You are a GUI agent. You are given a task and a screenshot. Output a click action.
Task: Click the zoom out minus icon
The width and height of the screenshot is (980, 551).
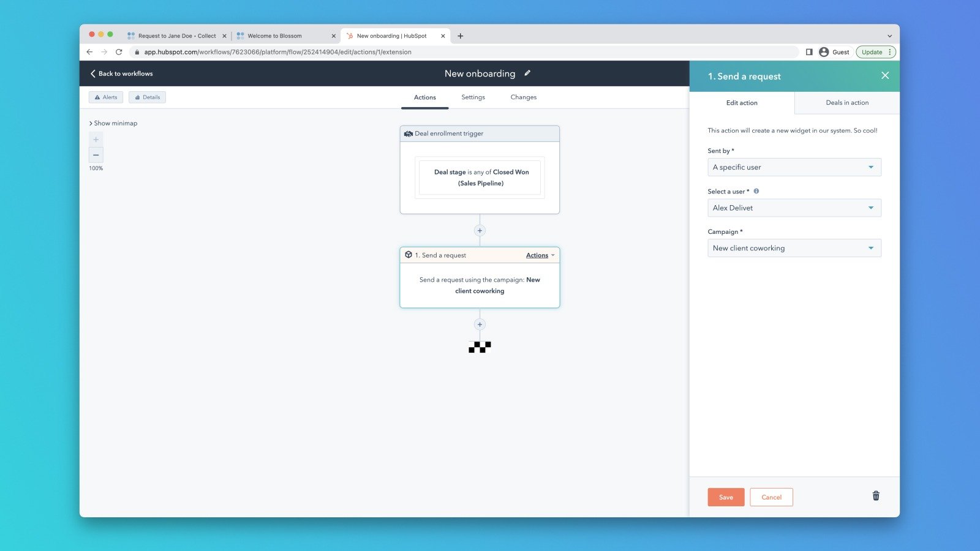96,155
